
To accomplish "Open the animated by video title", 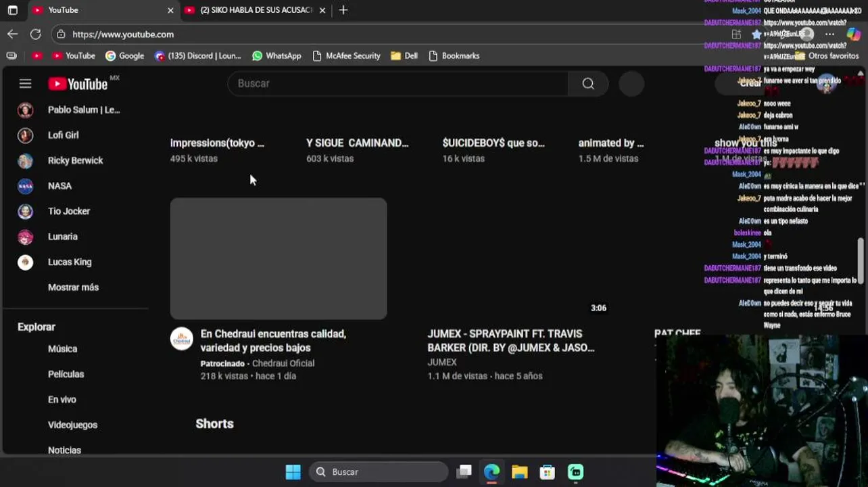I will (x=611, y=143).
